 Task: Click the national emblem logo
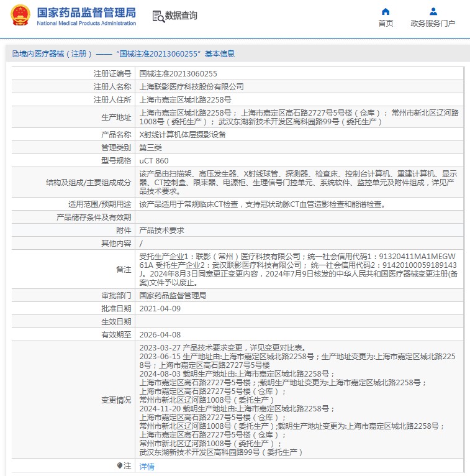tap(20, 15)
